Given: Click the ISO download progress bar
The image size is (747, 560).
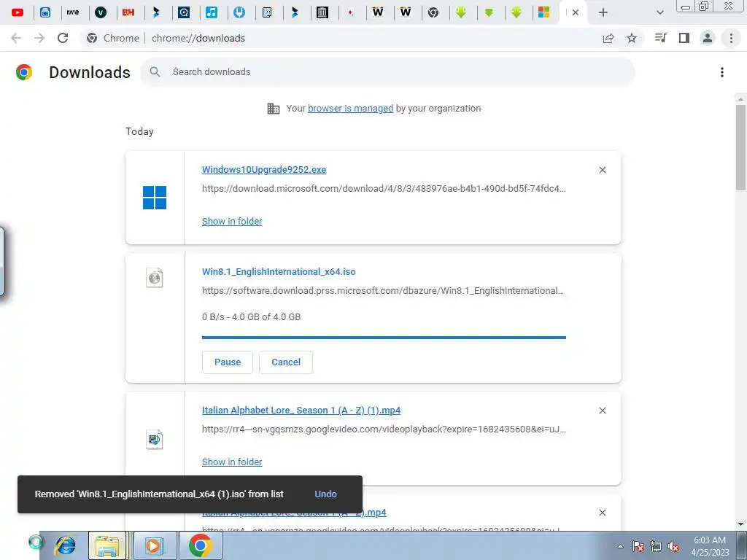Looking at the screenshot, I should click(384, 338).
